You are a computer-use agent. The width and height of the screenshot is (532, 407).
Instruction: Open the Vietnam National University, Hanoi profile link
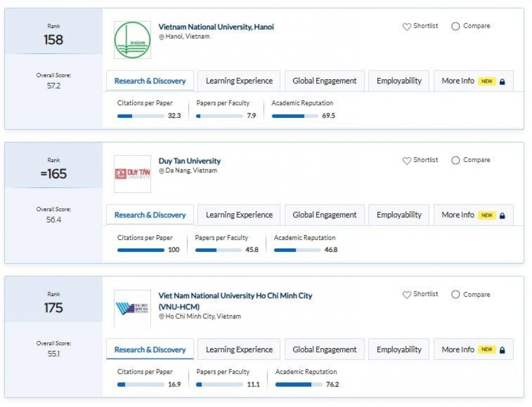tap(216, 27)
